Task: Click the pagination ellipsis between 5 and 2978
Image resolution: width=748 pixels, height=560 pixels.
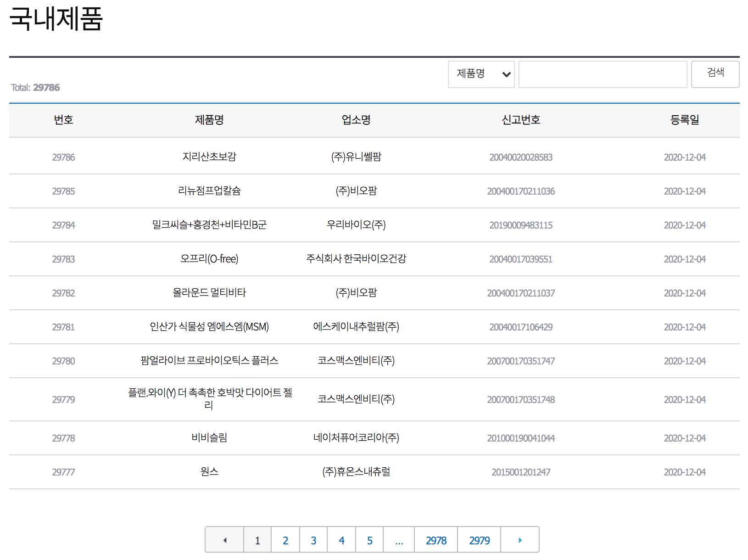Action: [399, 539]
